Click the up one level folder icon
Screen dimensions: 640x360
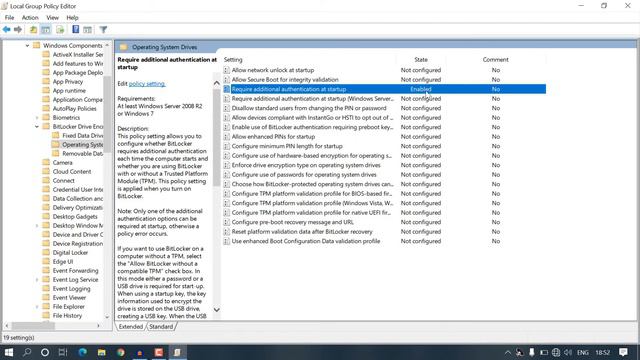tap(33, 29)
